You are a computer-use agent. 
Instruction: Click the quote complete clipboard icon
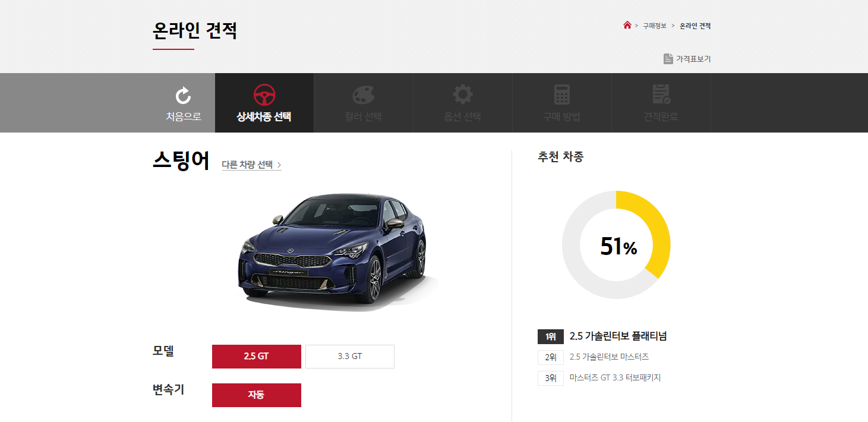tap(661, 95)
